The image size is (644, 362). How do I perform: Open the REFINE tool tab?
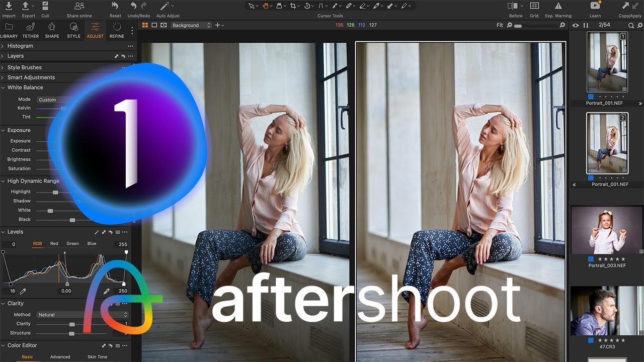point(117,30)
